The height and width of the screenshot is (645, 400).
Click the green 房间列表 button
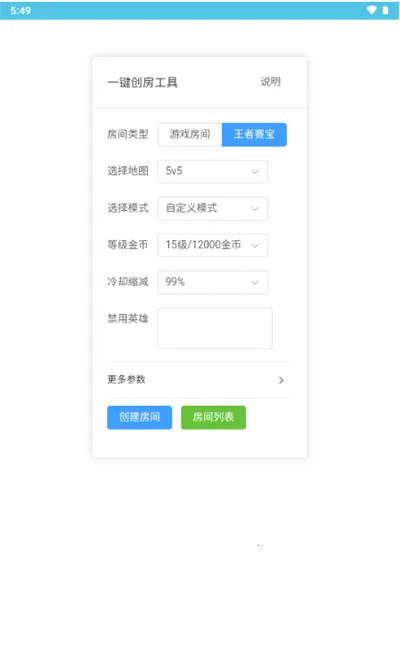click(214, 418)
